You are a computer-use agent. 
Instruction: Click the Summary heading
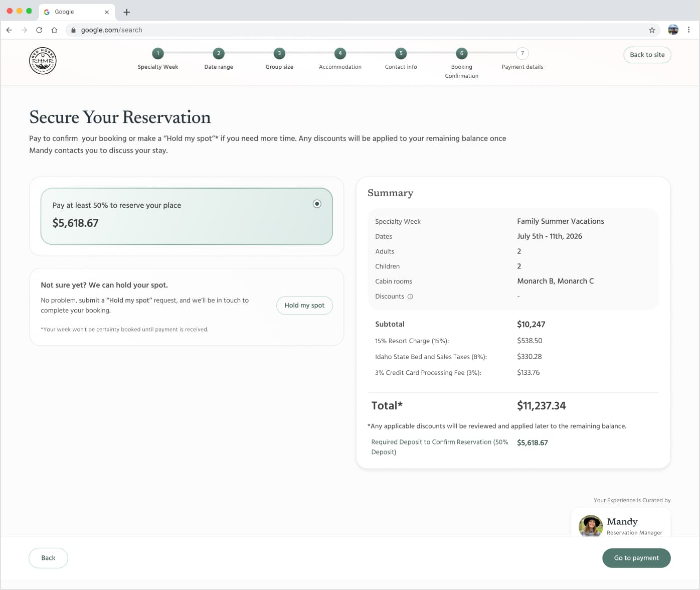pyautogui.click(x=390, y=193)
